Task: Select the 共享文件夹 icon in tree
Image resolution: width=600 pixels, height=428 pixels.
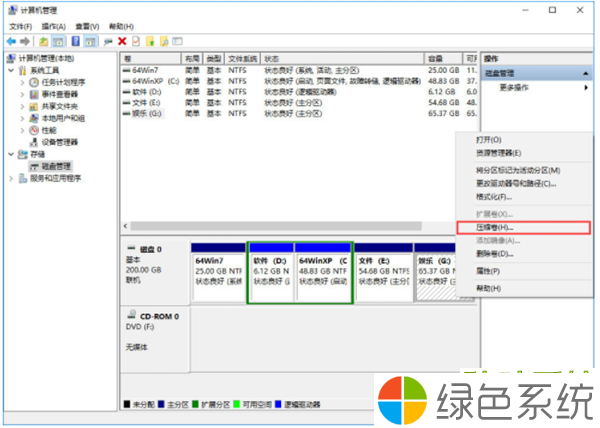Action: click(x=34, y=106)
